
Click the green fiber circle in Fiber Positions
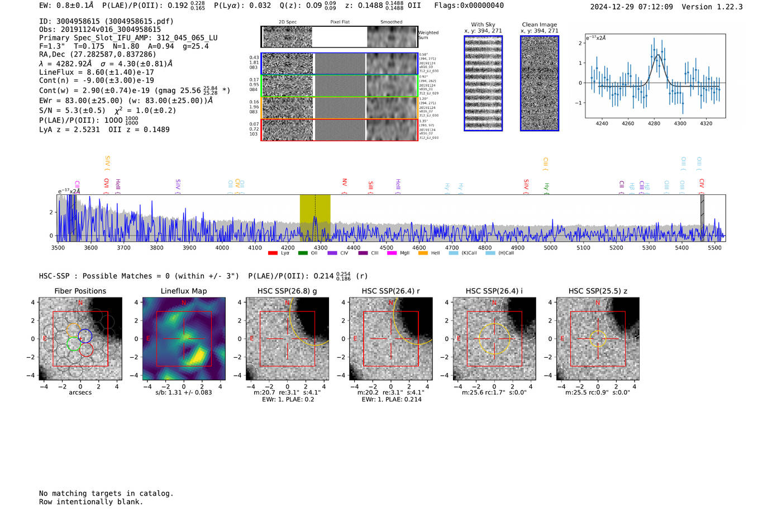(x=73, y=344)
